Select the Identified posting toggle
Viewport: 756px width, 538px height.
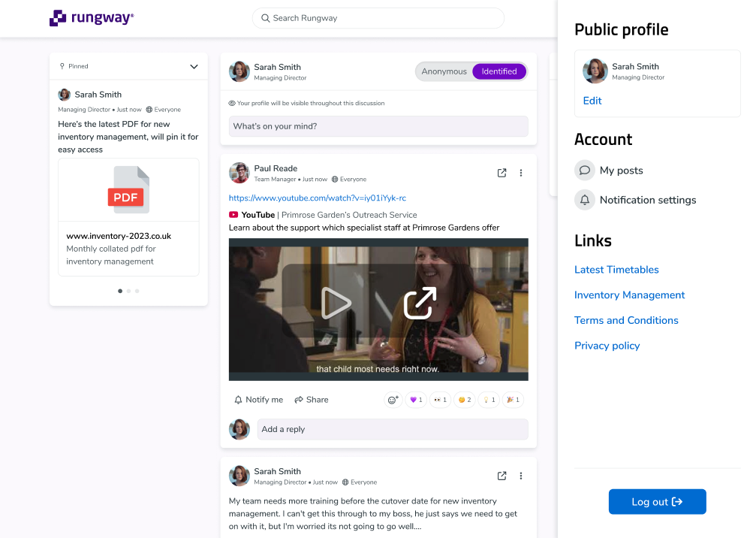498,71
